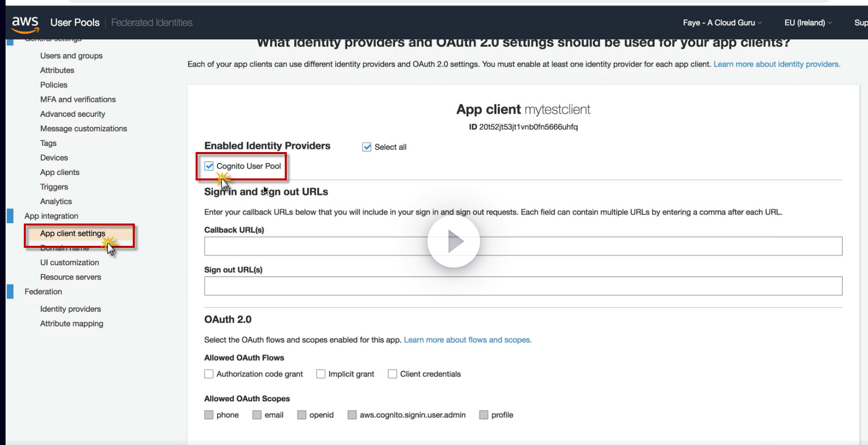
Task: Open Resource servers page
Action: 71,277
